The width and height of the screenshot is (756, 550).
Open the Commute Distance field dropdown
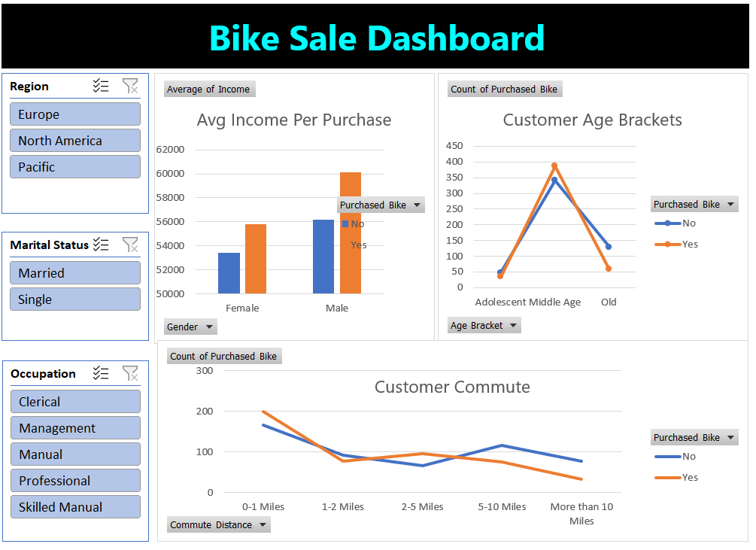218,524
